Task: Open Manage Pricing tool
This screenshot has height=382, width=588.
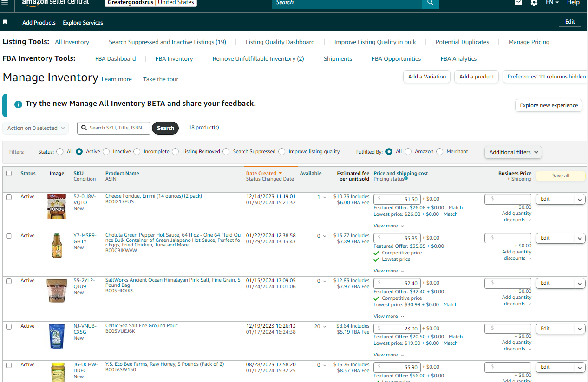Action: click(529, 42)
